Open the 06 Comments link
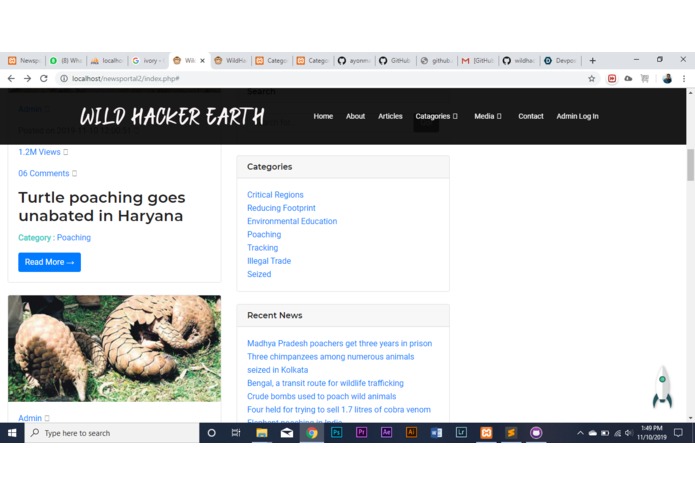The height and width of the screenshot is (494, 695). coord(43,173)
